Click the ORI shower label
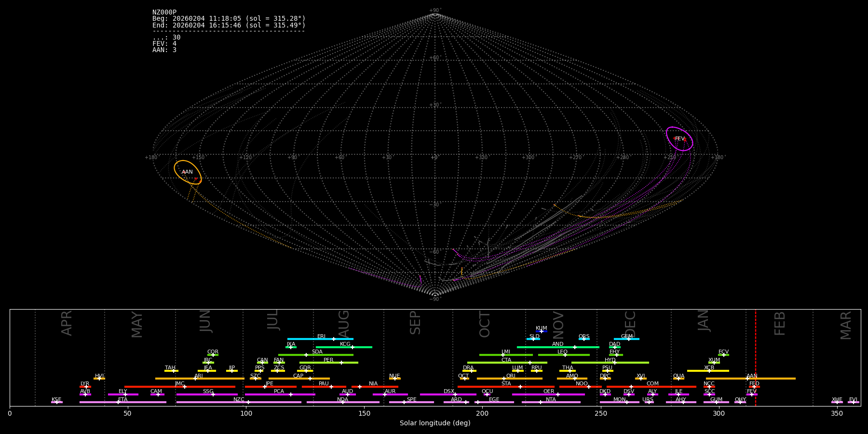This screenshot has height=434, width=868. coord(511,376)
